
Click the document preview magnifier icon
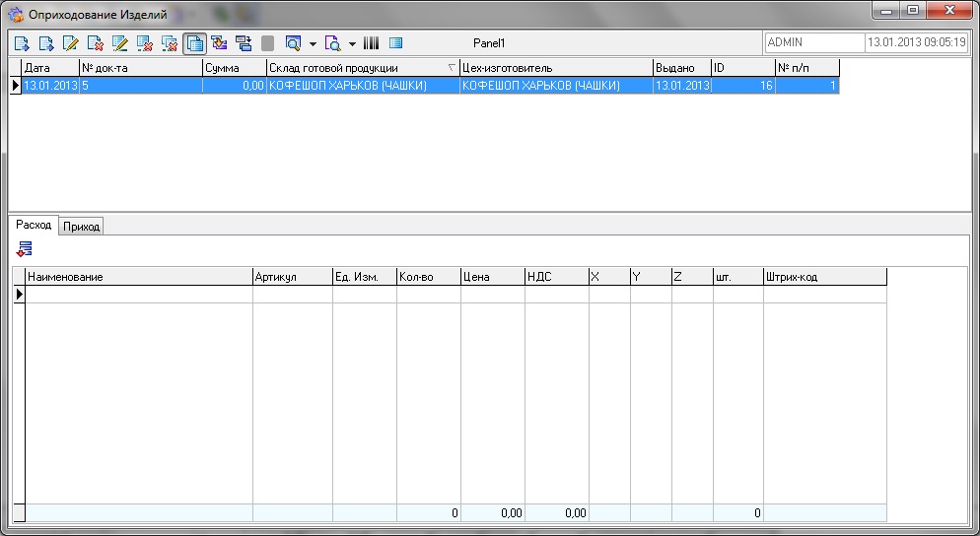pos(332,43)
